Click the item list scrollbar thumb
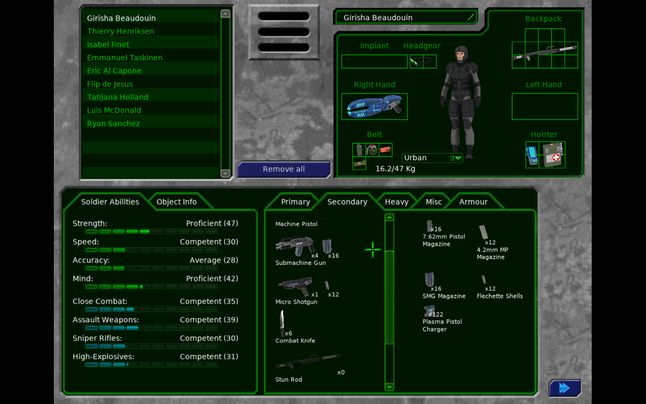The image size is (646, 404). coord(389,297)
